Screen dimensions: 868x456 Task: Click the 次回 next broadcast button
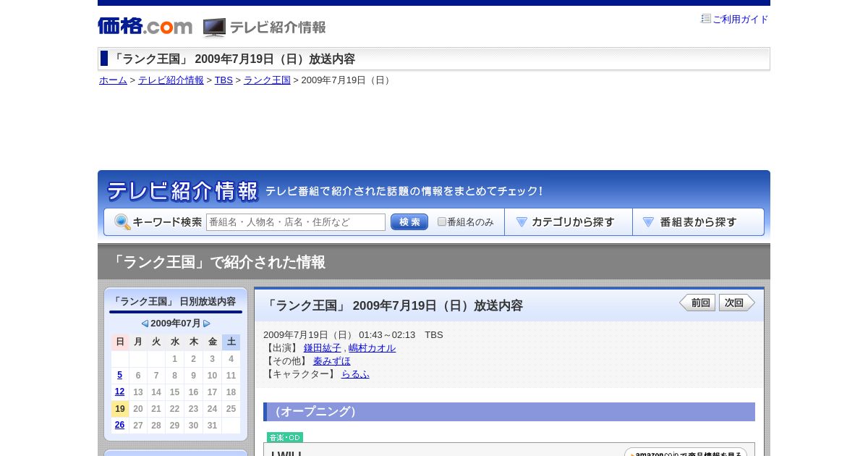[x=737, y=303]
